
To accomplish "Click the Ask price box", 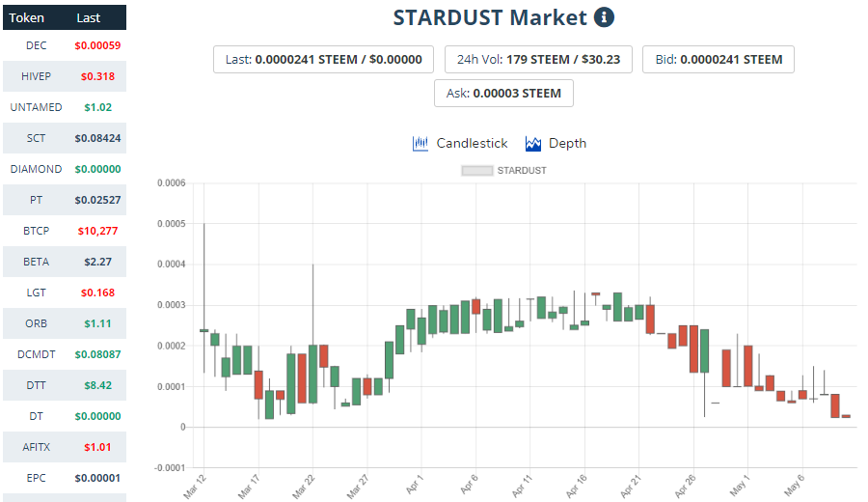I will [503, 93].
